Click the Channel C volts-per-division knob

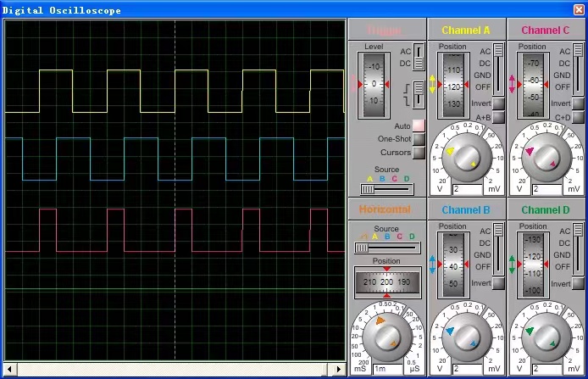click(546, 158)
